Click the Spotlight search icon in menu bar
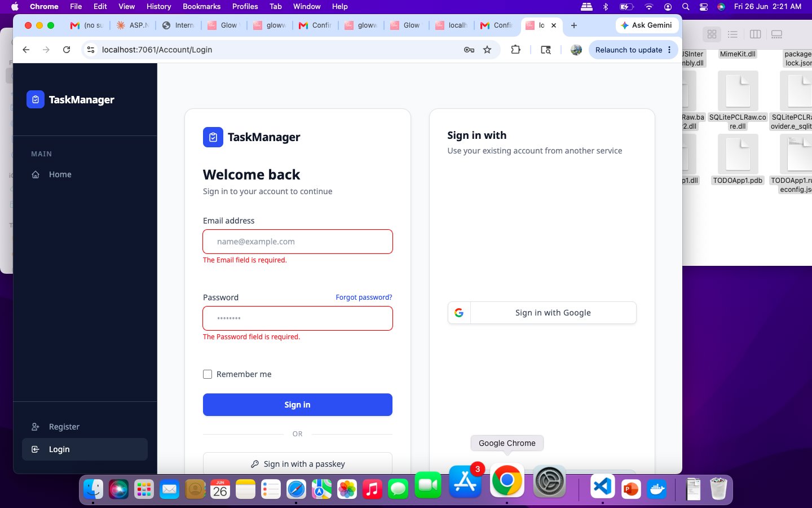This screenshot has height=508, width=812. (686, 7)
